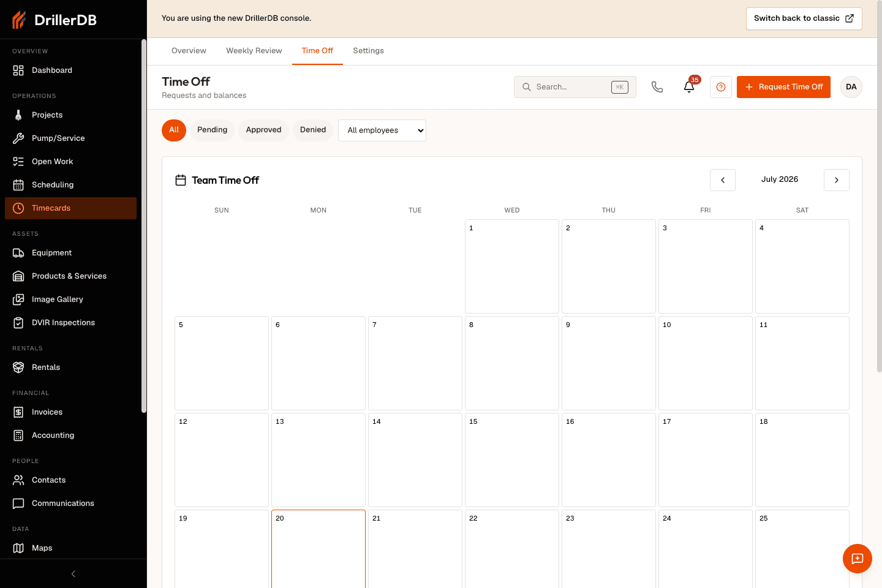Click the DVIR Inspections clipboard icon
882x588 pixels.
pyautogui.click(x=18, y=323)
